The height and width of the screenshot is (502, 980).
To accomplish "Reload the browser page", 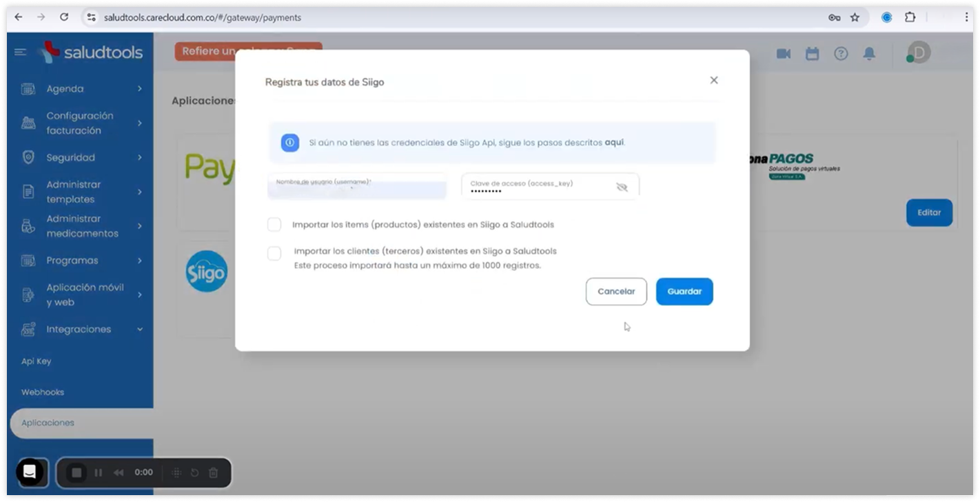I will click(64, 17).
